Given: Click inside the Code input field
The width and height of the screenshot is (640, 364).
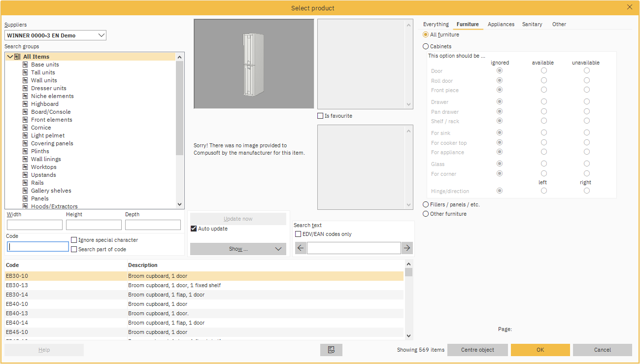Looking at the screenshot, I should point(37,246).
